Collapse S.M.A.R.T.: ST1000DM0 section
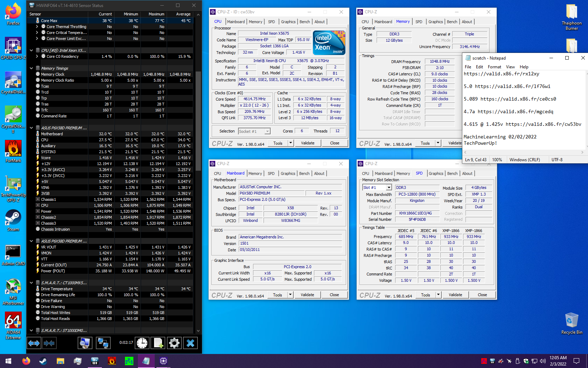The height and width of the screenshot is (368, 588). click(31, 330)
